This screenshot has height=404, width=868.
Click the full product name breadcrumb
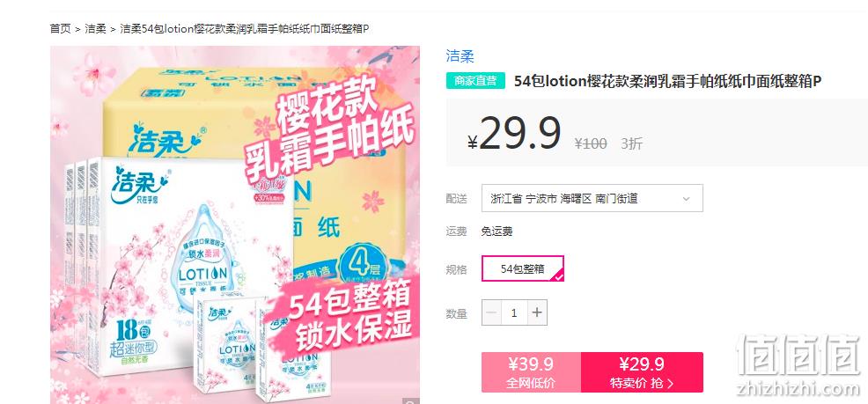tap(245, 29)
